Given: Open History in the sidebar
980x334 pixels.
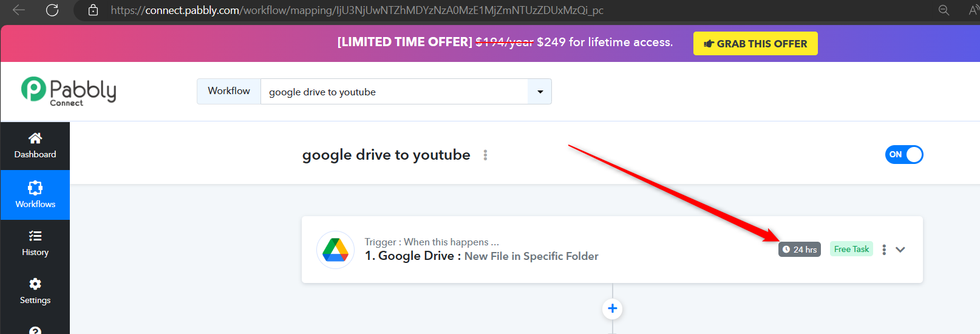Looking at the screenshot, I should point(35,244).
